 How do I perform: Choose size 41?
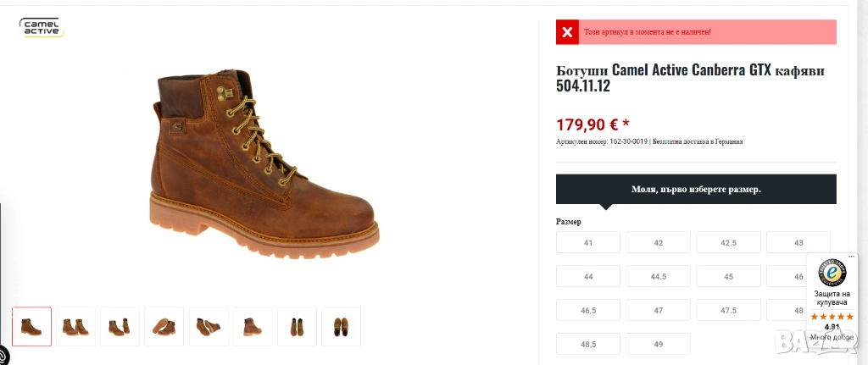588,242
